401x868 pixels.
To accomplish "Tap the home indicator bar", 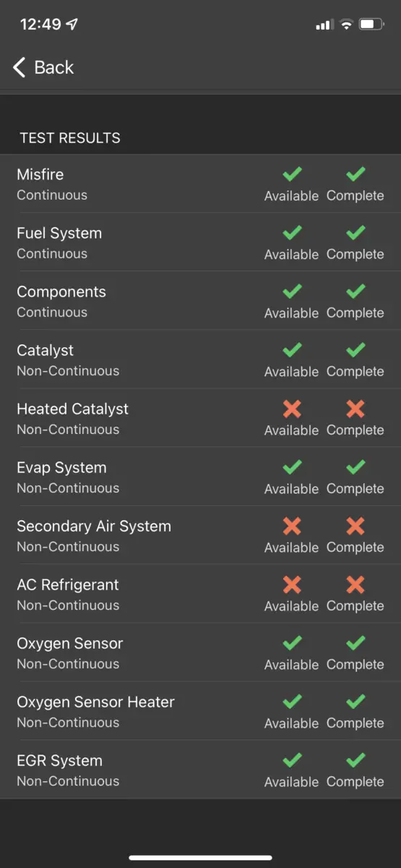I will coord(201,857).
